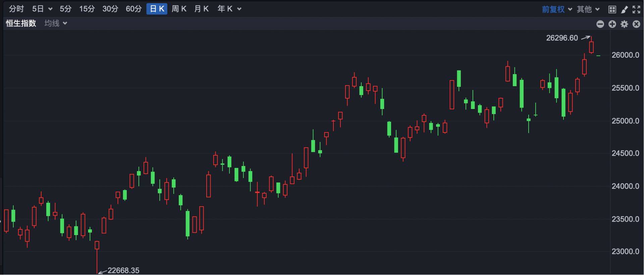Open the 前复权 adjustment dropdown
The height and width of the screenshot is (275, 644).
pyautogui.click(x=557, y=9)
